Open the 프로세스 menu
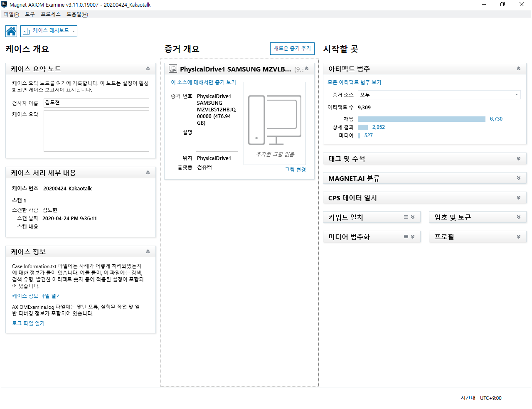The height and width of the screenshot is (409, 532). [x=51, y=14]
